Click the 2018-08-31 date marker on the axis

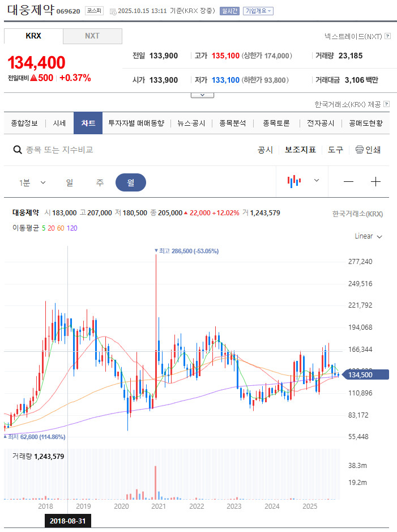[x=68, y=521]
